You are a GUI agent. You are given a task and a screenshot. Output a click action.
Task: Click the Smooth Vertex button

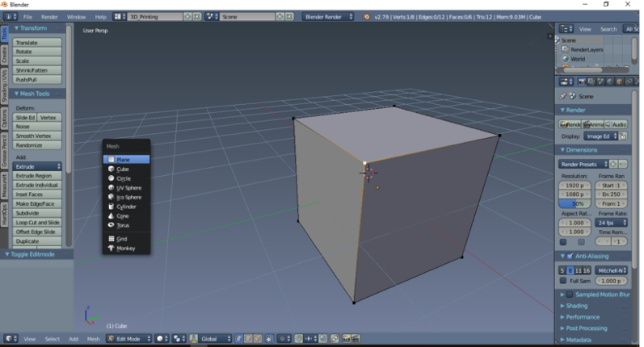37,136
